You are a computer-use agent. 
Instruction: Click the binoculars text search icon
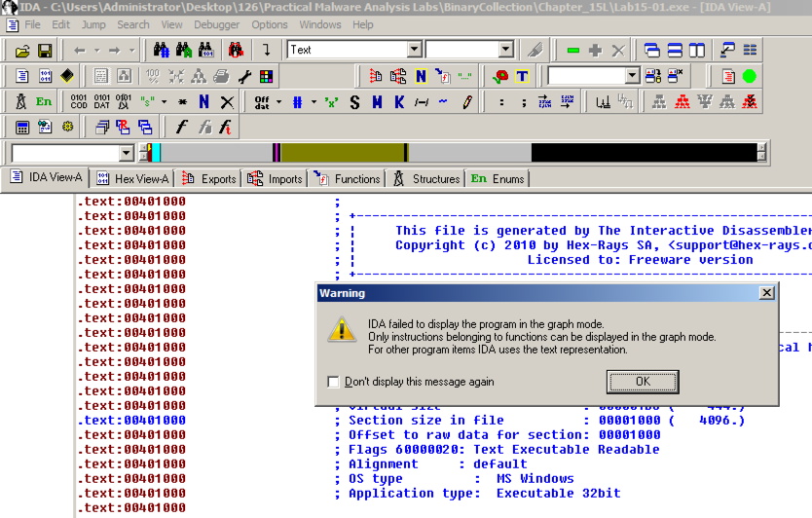[184, 50]
